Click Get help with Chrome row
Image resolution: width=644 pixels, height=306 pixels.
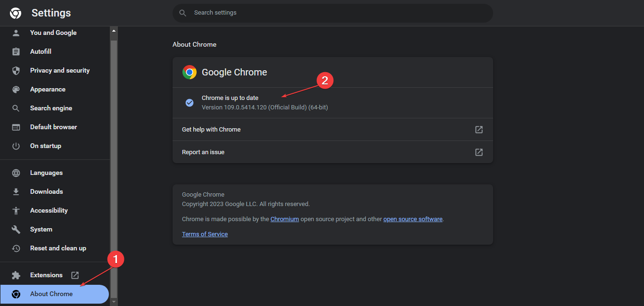[x=333, y=129]
